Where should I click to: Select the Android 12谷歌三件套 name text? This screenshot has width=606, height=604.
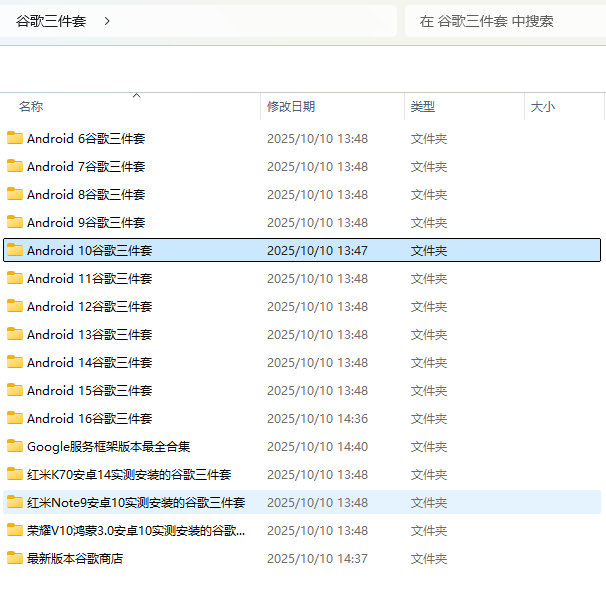(x=90, y=306)
